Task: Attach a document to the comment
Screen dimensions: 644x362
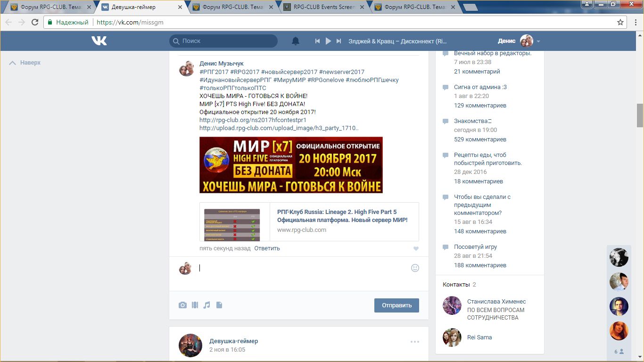Action: click(x=219, y=305)
